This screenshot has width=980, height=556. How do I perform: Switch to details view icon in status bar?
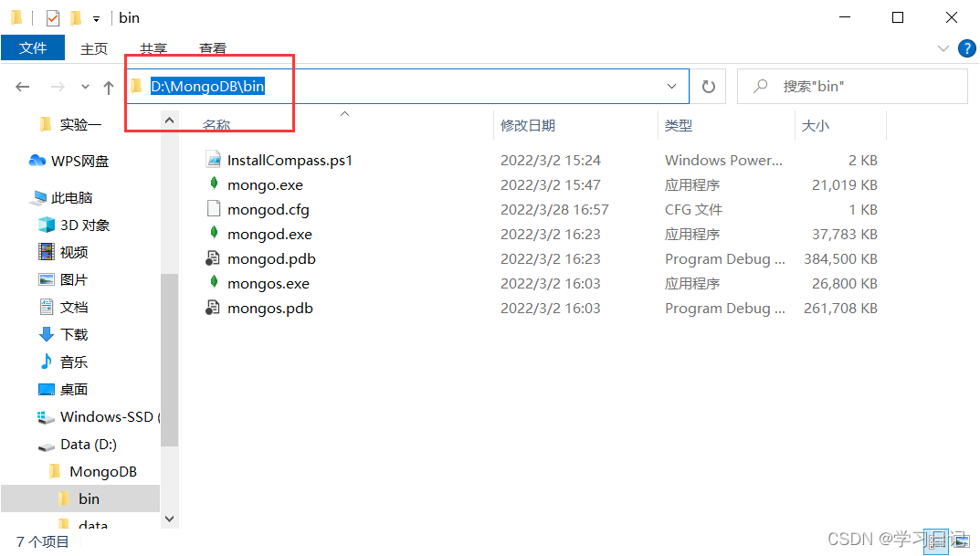click(935, 541)
